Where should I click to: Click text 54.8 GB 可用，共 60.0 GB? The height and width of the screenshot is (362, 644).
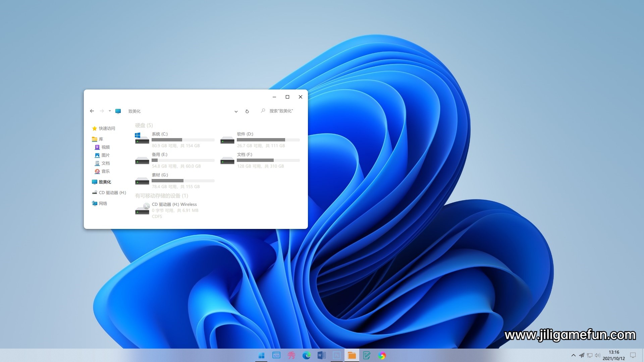pos(176,166)
